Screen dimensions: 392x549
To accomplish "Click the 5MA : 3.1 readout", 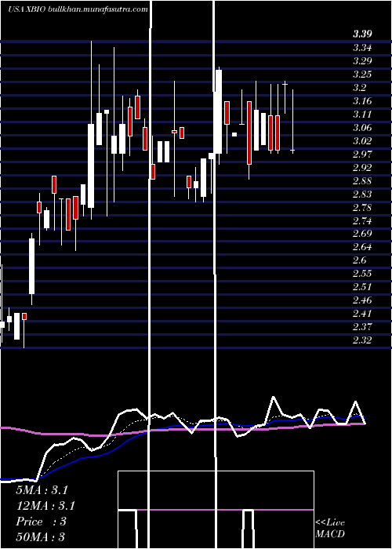I will (42, 490).
